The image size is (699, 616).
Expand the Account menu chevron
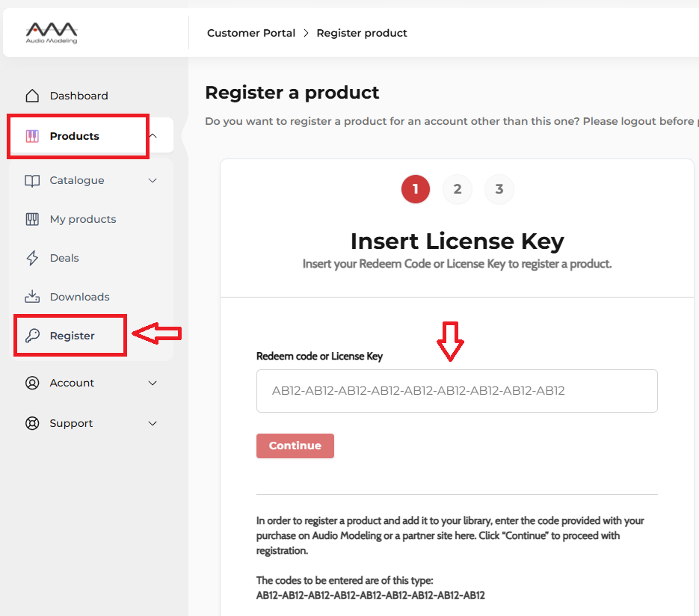coord(153,383)
